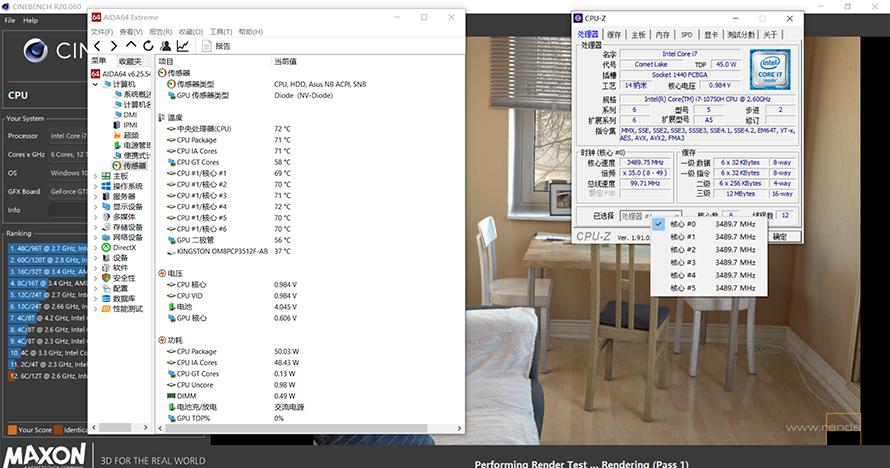Select IPMI item icon in tree
The height and width of the screenshot is (468, 890).
(116, 125)
